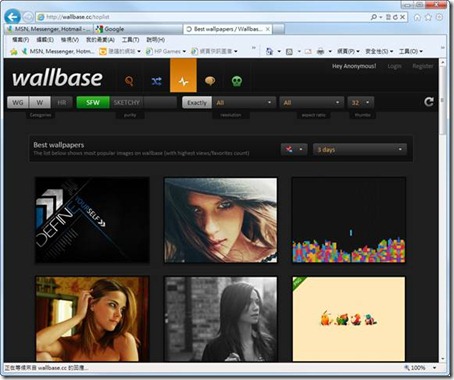
Task: Click the browser Forward arrow button
Action: point(28,17)
